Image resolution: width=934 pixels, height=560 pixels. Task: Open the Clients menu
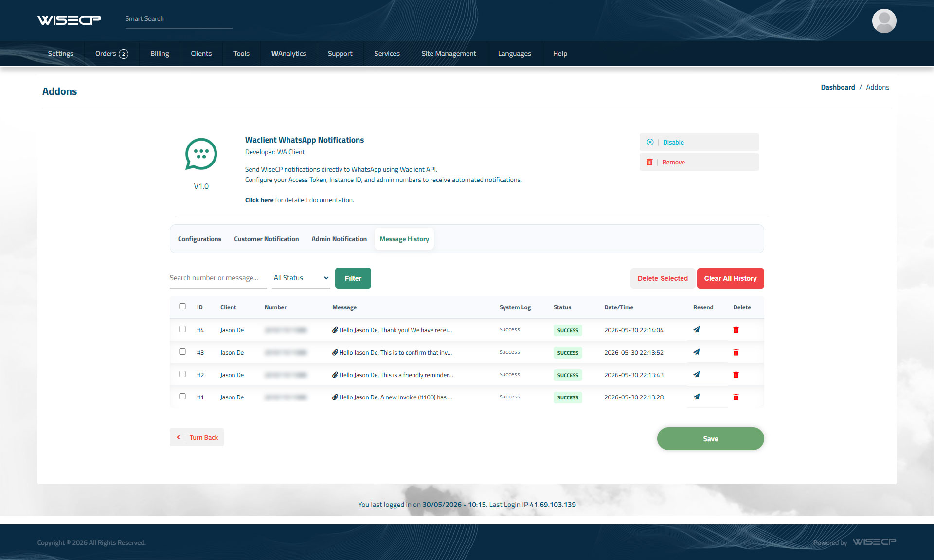[x=201, y=54]
